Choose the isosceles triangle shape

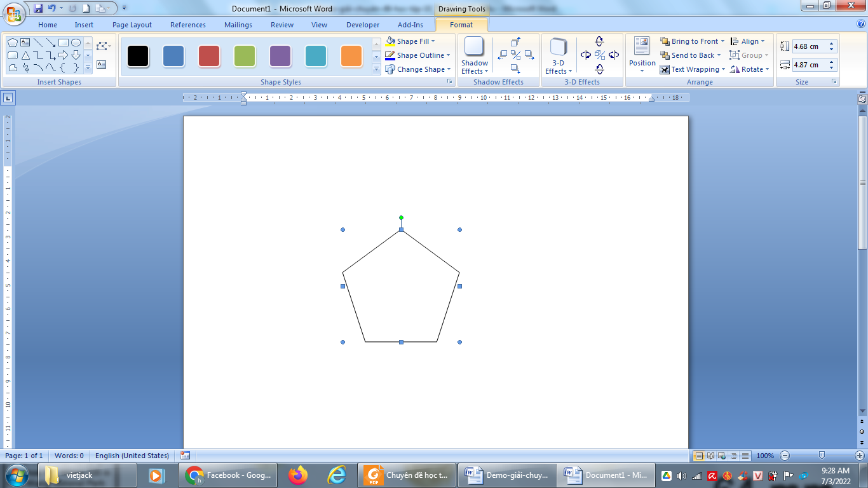point(25,55)
